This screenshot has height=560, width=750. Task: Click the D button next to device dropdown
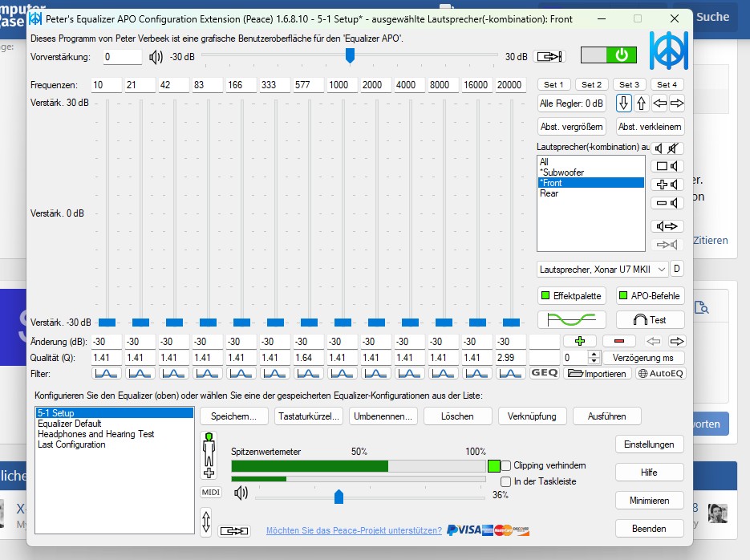(x=677, y=269)
